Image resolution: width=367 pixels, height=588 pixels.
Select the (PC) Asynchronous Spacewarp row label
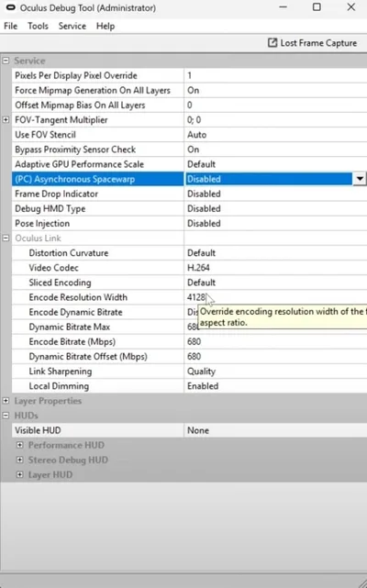coord(74,179)
